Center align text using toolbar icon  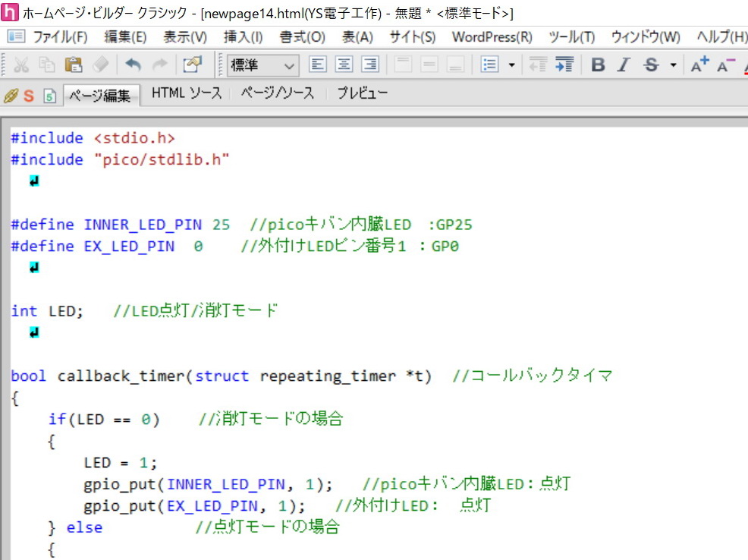click(x=344, y=65)
